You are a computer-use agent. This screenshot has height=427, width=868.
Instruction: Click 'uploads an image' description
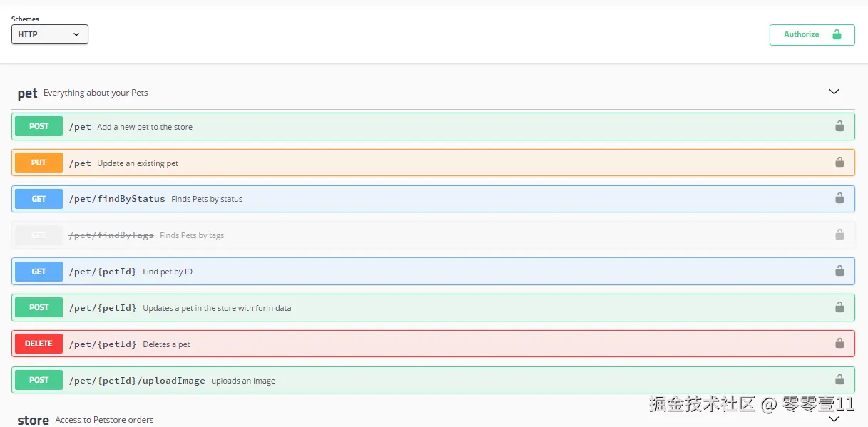click(243, 381)
